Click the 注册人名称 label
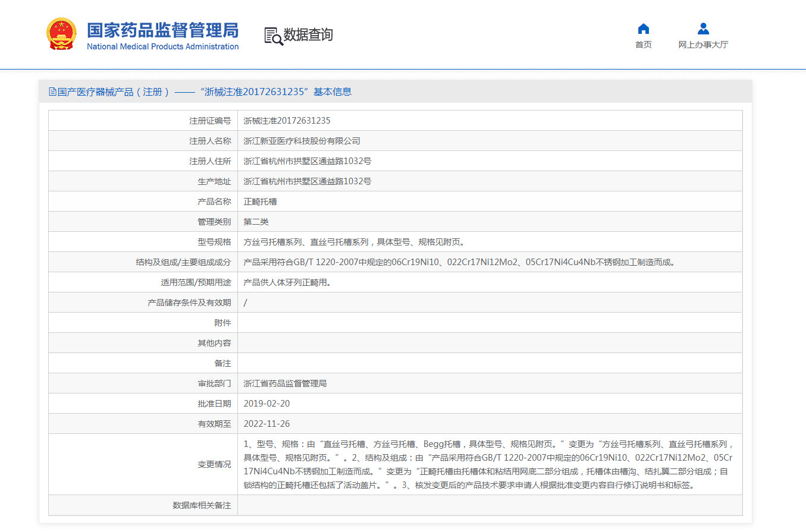 point(210,141)
